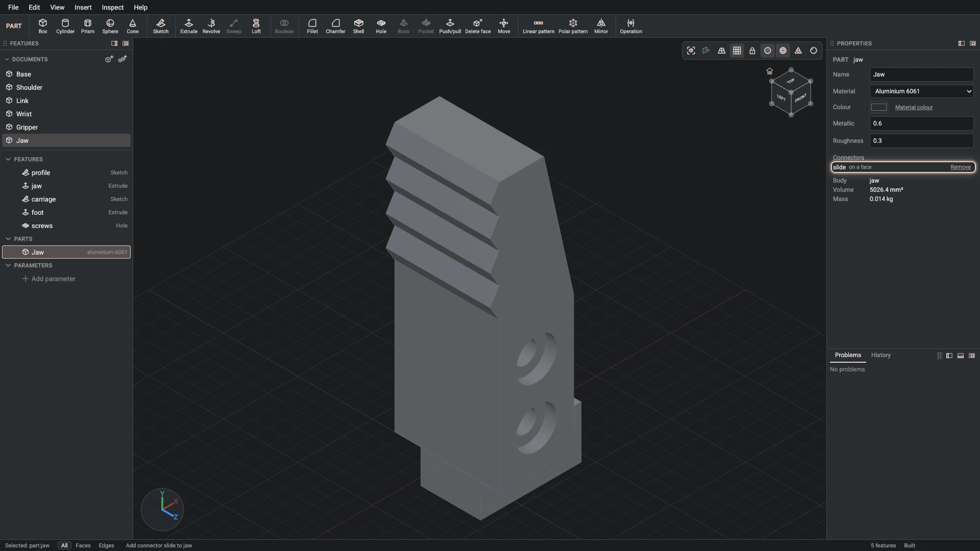The height and width of the screenshot is (551, 980).
Task: Toggle the view lock icon
Action: [x=752, y=51]
